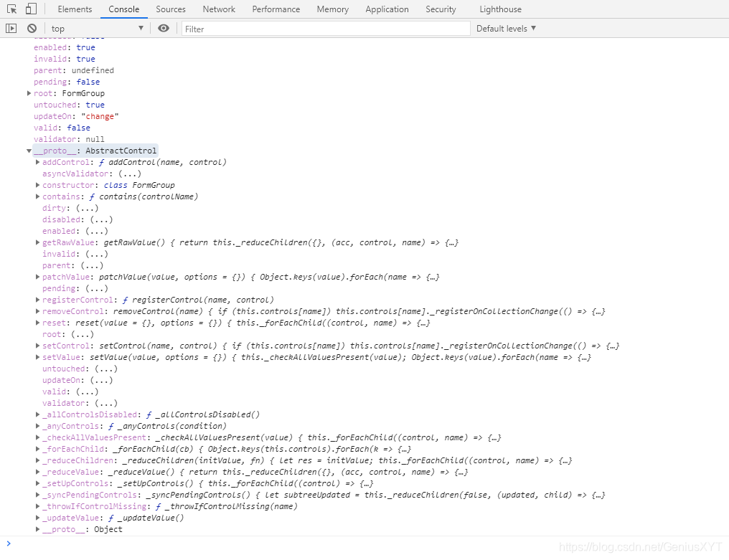Screen dimensions: 729x560
Task: Expand the constructor: class FormGroup entry
Action: point(37,185)
